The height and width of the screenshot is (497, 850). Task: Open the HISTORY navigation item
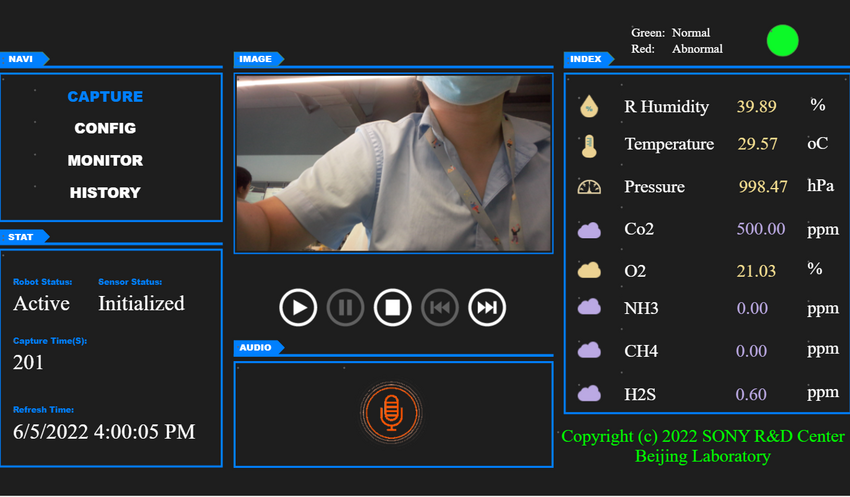pos(105,193)
